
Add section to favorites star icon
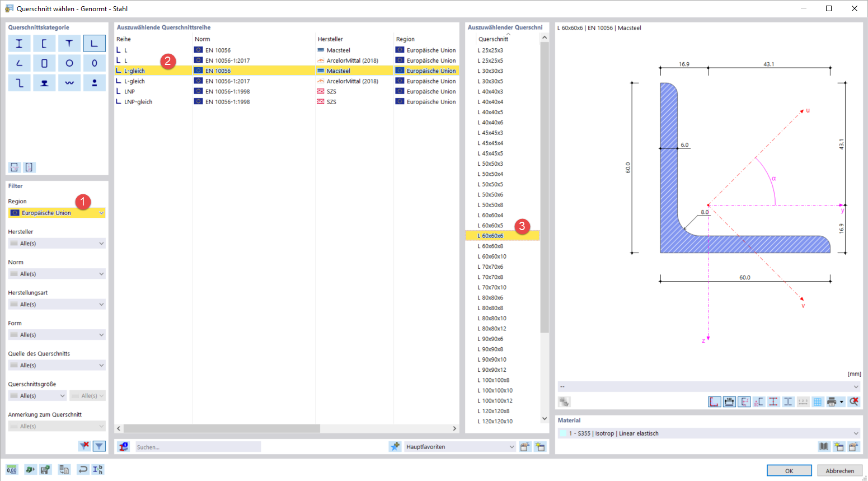click(395, 446)
